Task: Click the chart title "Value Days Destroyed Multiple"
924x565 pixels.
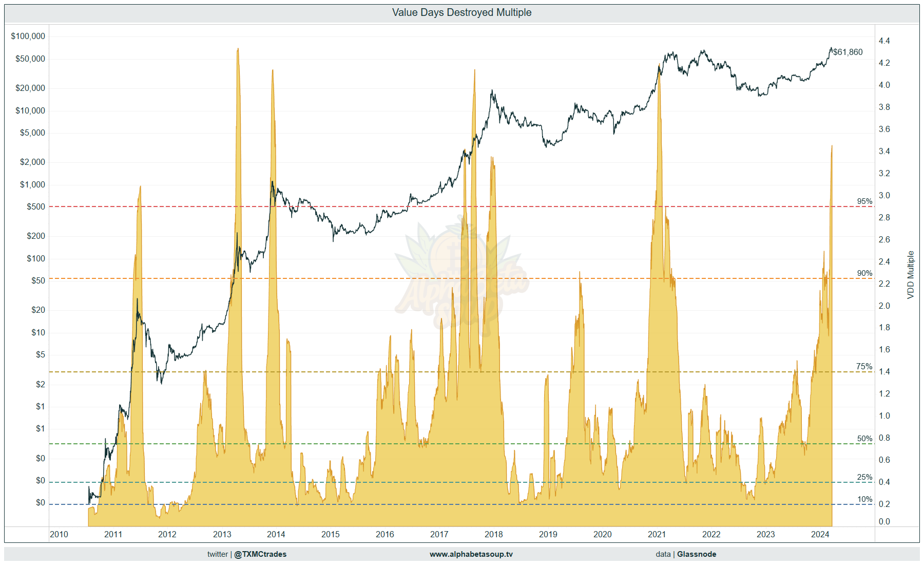Action: 461,12
